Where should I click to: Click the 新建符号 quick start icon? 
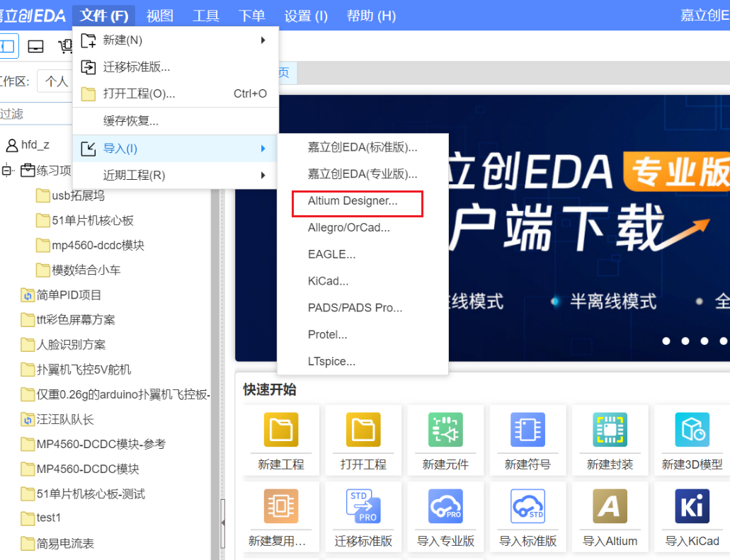tap(527, 429)
